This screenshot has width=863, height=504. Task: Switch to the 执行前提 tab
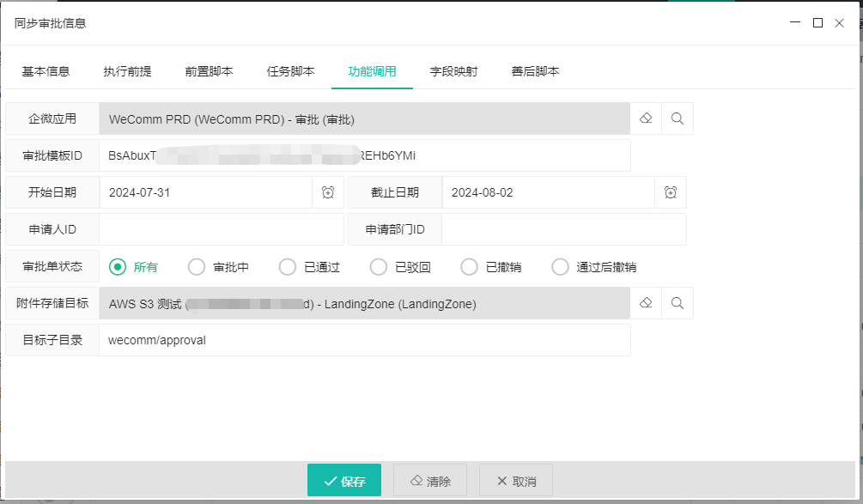click(127, 71)
